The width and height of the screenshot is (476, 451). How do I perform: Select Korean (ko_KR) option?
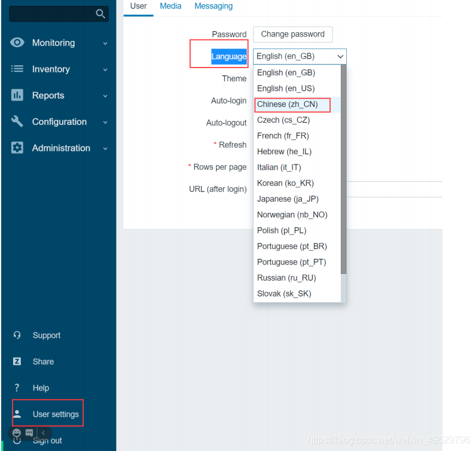click(297, 184)
